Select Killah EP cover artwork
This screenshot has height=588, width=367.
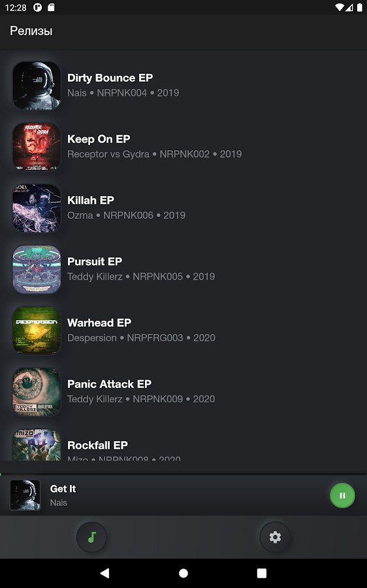click(x=37, y=208)
